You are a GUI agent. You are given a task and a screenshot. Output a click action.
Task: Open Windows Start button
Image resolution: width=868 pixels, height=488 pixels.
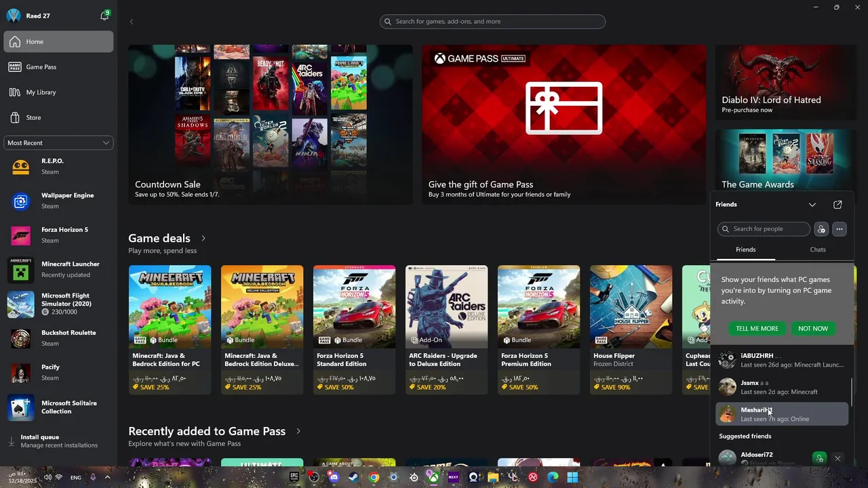click(572, 477)
